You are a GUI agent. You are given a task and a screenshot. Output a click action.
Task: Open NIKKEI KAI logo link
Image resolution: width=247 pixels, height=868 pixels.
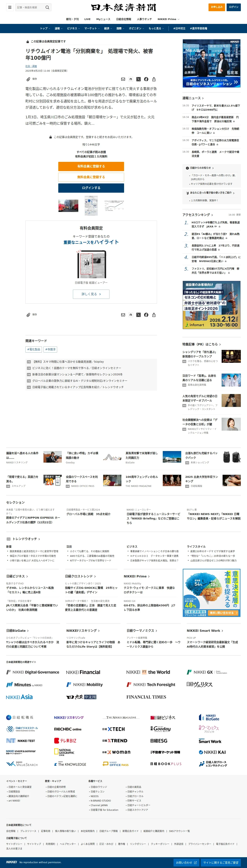tap(212, 752)
